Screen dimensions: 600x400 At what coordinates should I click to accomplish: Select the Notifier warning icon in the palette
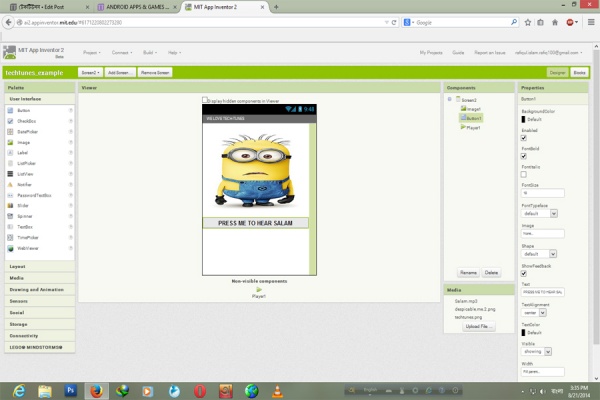9,184
